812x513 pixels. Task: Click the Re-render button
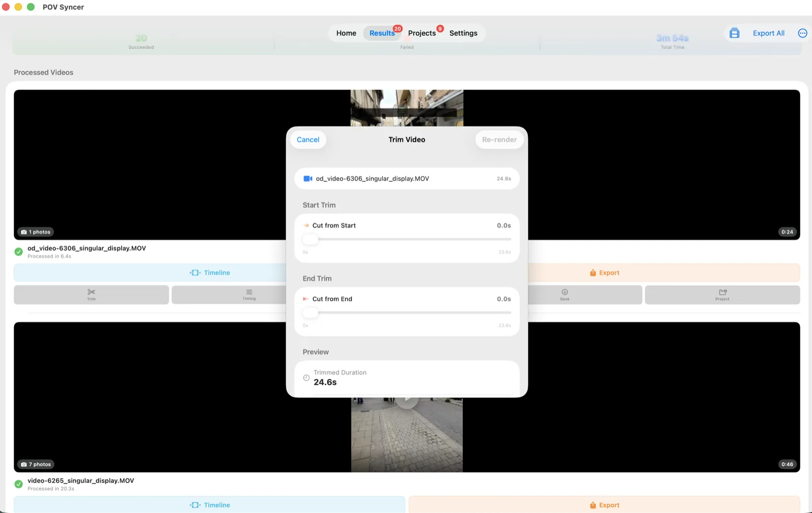coord(499,140)
